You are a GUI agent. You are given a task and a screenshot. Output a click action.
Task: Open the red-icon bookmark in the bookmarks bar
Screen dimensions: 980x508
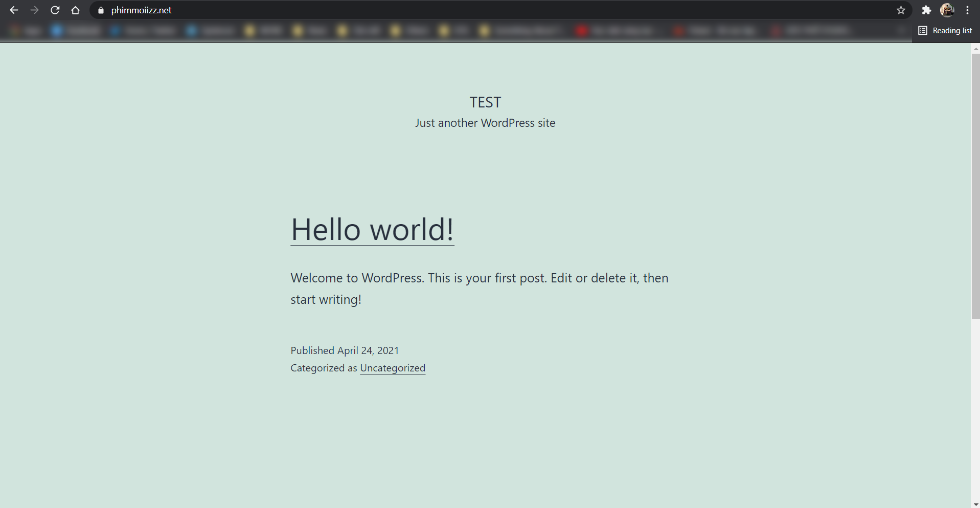point(616,31)
